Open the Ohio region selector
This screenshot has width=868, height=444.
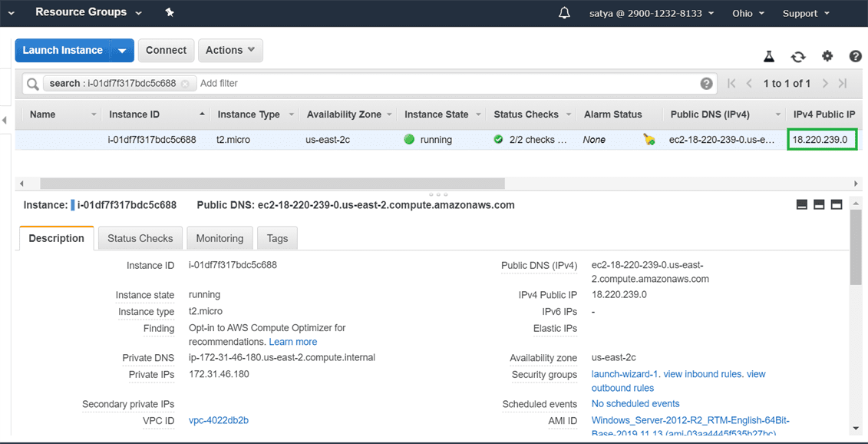pyautogui.click(x=748, y=13)
